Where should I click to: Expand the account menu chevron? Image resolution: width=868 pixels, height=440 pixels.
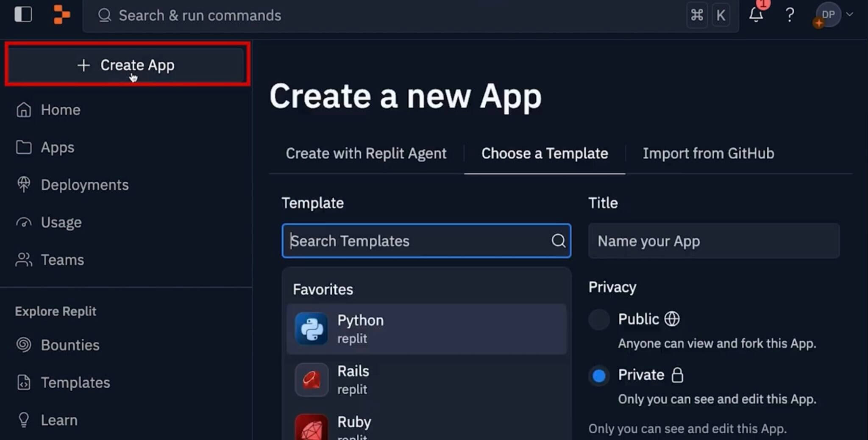tap(849, 14)
